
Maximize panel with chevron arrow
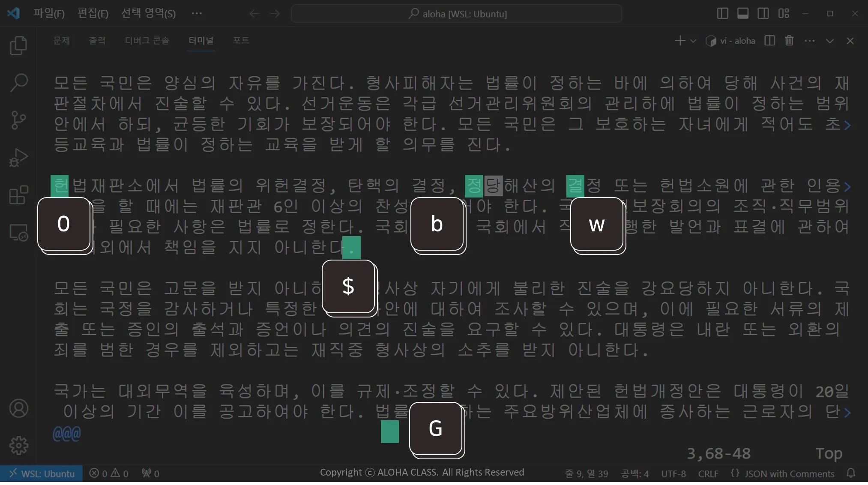pos(830,41)
